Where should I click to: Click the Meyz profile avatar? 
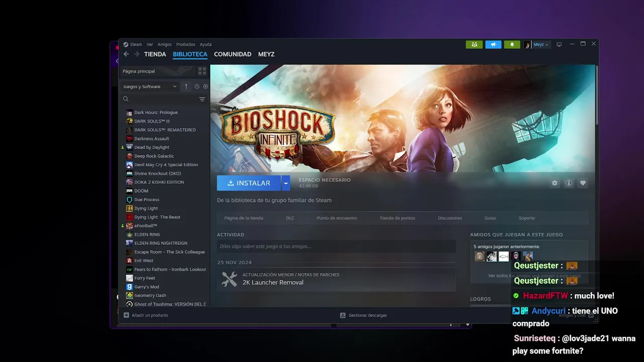coord(527,44)
